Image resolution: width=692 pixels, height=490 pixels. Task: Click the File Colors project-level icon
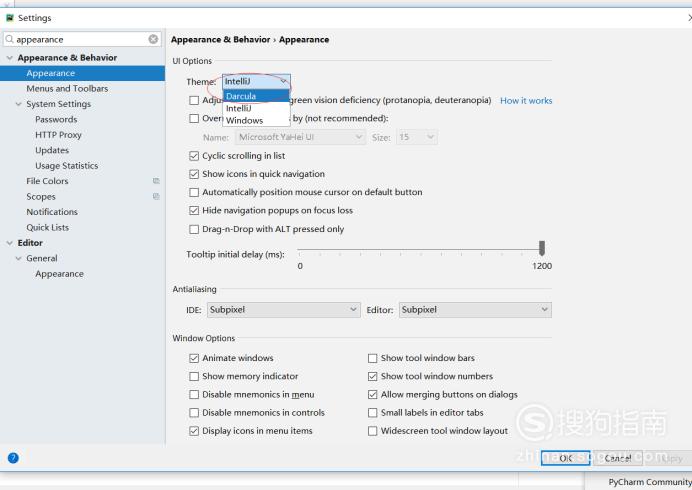(x=156, y=181)
